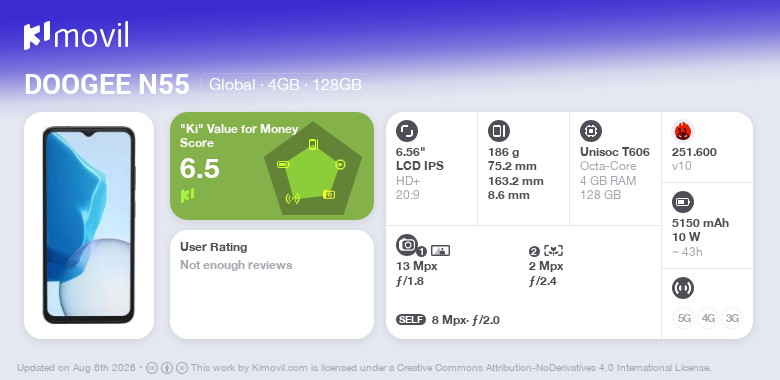The height and width of the screenshot is (380, 780).
Task: Click the Kimovil logo
Action: coord(76,35)
